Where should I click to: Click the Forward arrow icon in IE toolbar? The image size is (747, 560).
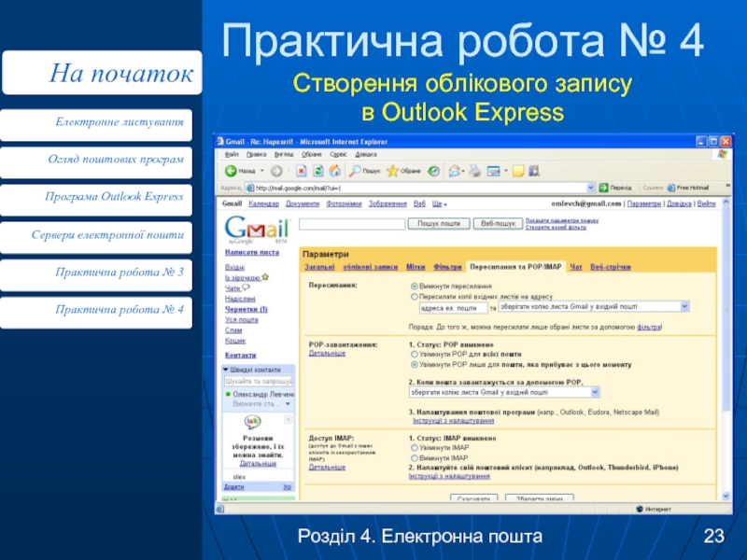click(276, 171)
